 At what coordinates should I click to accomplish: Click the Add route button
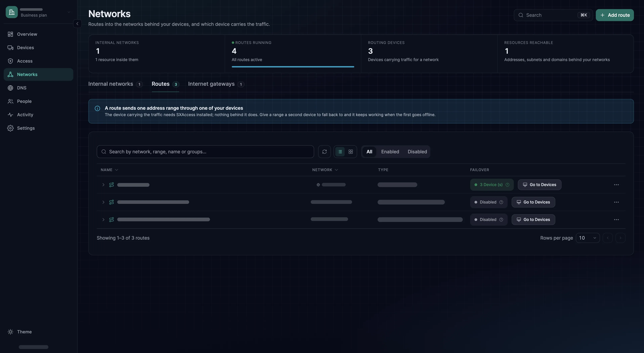tap(614, 15)
